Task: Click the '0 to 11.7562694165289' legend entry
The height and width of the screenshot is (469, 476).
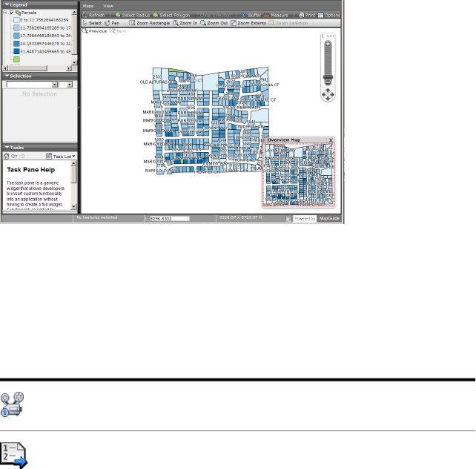Action: click(44, 20)
